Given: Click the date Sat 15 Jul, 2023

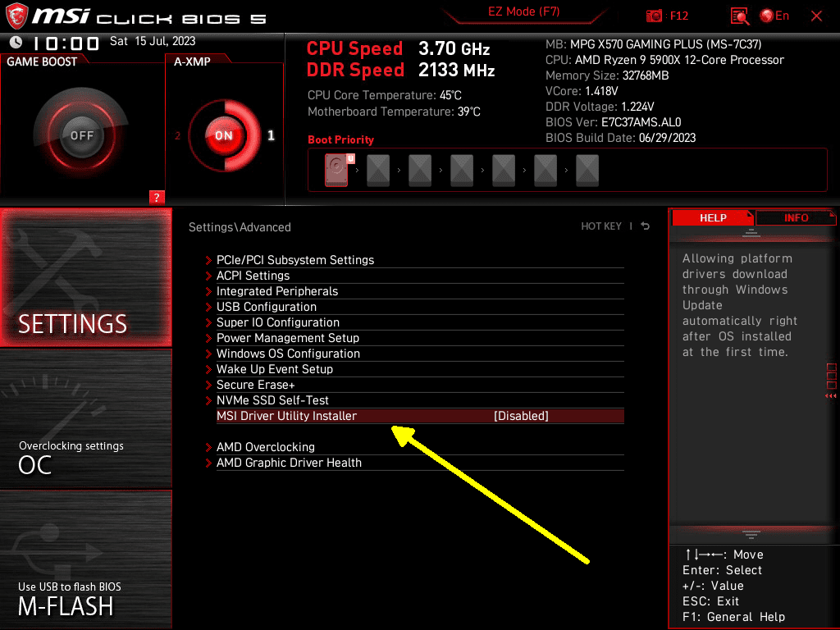Looking at the screenshot, I should (153, 41).
